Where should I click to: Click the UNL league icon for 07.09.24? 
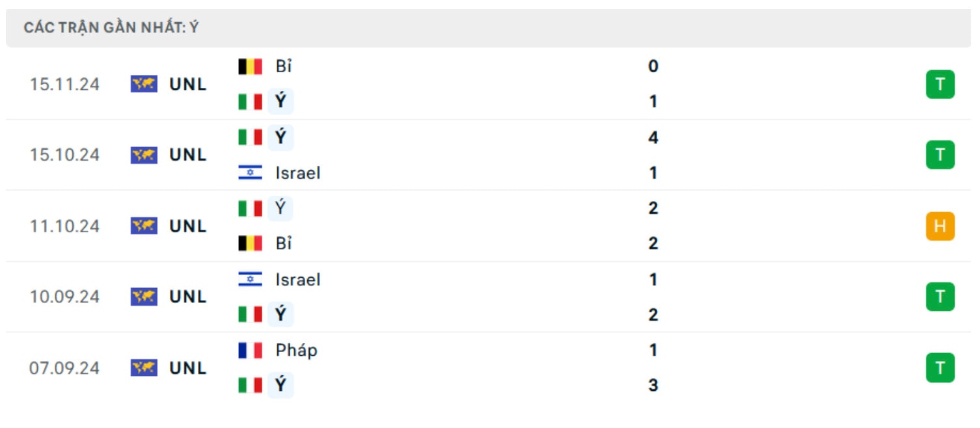point(144,368)
